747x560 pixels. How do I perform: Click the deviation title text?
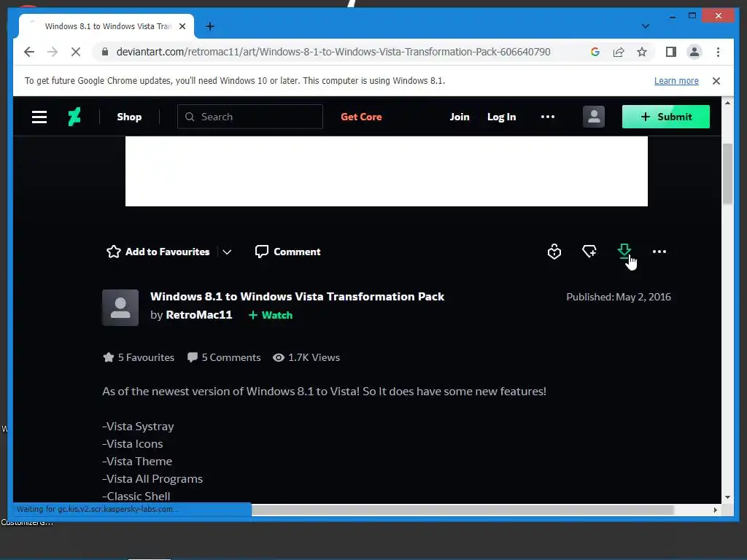[x=298, y=296]
